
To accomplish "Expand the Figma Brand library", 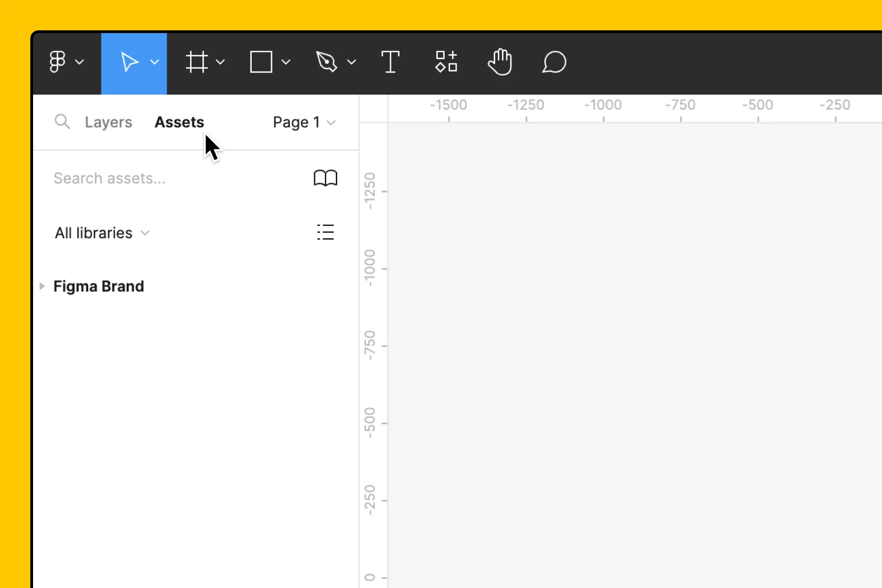I will [x=41, y=285].
